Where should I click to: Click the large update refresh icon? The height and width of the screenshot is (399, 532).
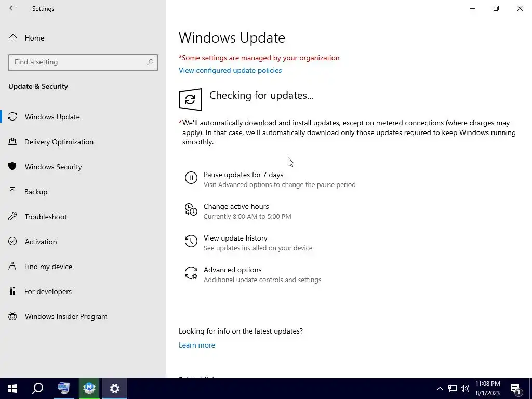[x=190, y=99]
